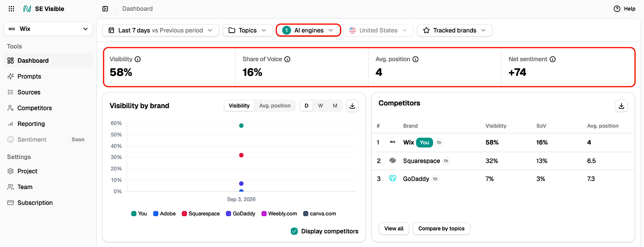644x247 pixels.
Task: Download the Competitors table
Action: [x=621, y=106]
